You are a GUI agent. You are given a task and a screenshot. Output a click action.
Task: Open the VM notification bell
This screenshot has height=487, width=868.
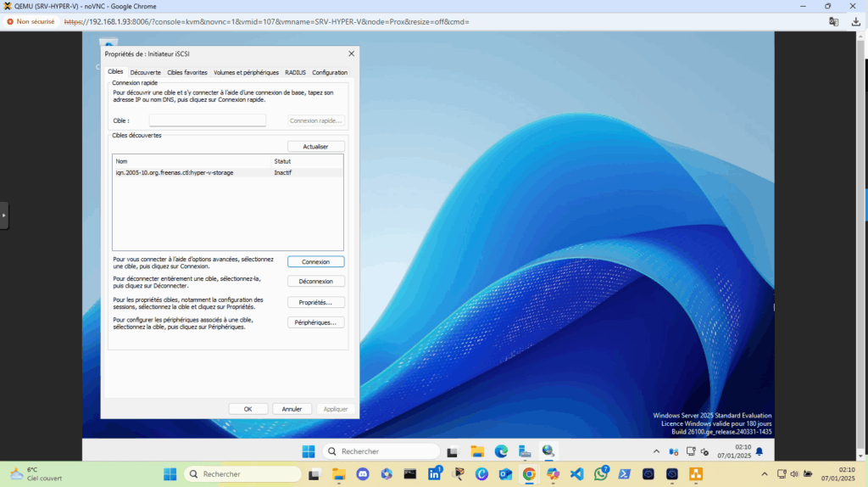click(759, 451)
